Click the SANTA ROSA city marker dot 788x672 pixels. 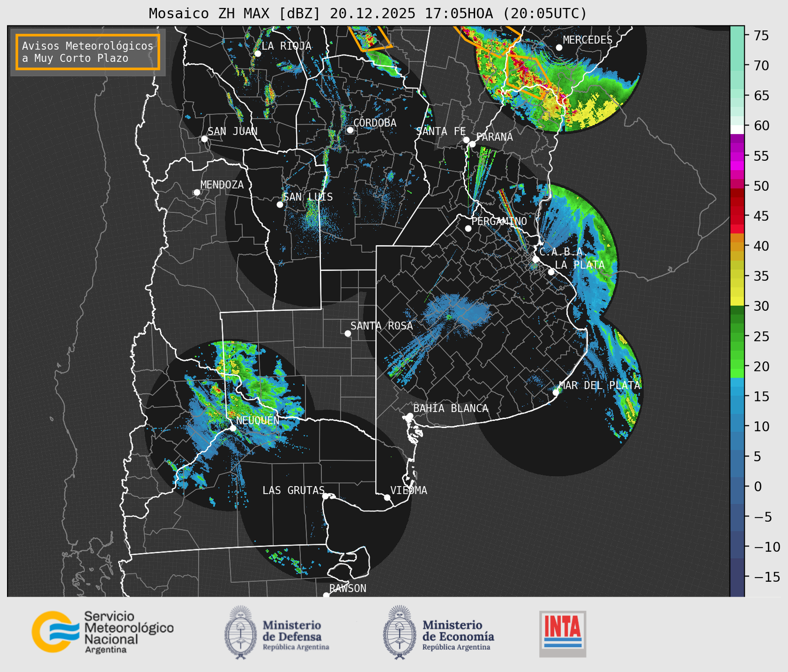[x=348, y=333]
